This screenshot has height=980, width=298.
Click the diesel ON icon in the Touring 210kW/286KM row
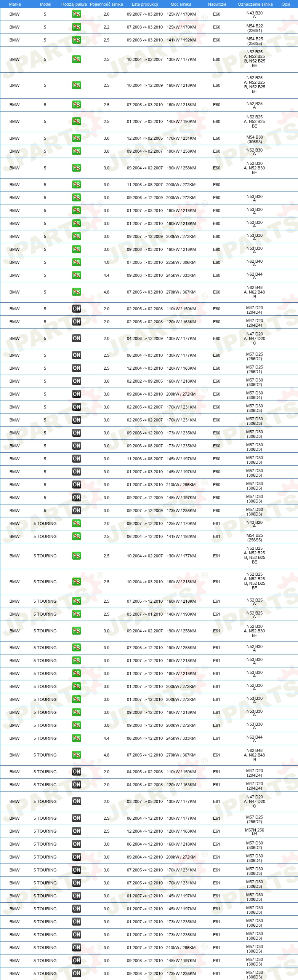point(76,948)
